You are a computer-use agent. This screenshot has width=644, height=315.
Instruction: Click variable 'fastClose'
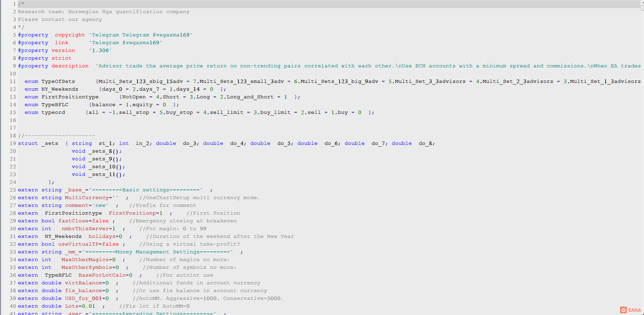click(73, 221)
